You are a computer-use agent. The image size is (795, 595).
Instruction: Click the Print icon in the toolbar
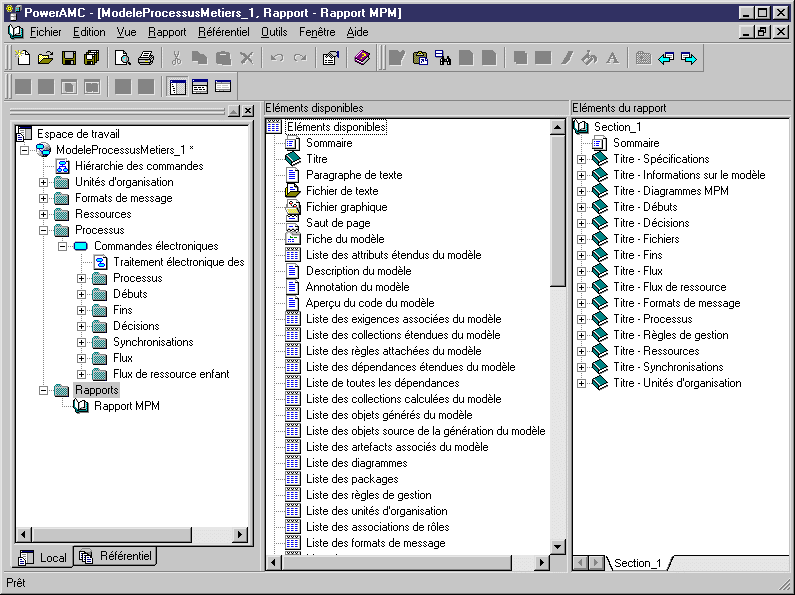click(x=146, y=58)
